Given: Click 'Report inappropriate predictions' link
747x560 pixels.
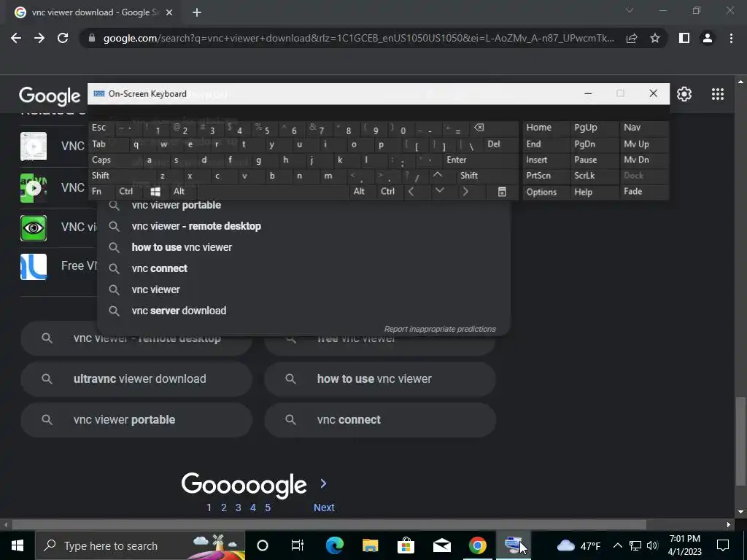Looking at the screenshot, I should point(440,329).
